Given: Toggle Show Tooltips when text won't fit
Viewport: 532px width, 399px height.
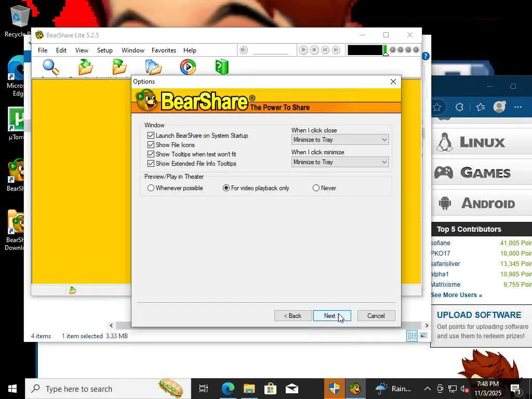Looking at the screenshot, I should (151, 154).
